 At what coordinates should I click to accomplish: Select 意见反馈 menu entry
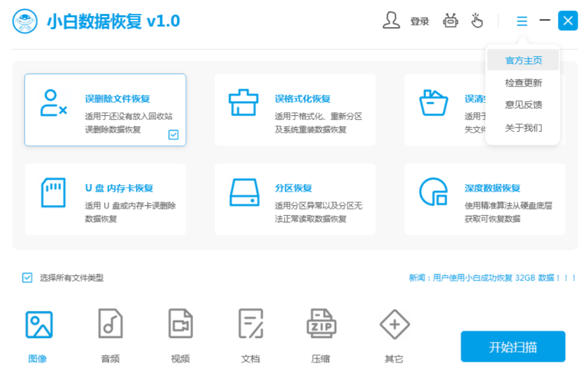(523, 105)
